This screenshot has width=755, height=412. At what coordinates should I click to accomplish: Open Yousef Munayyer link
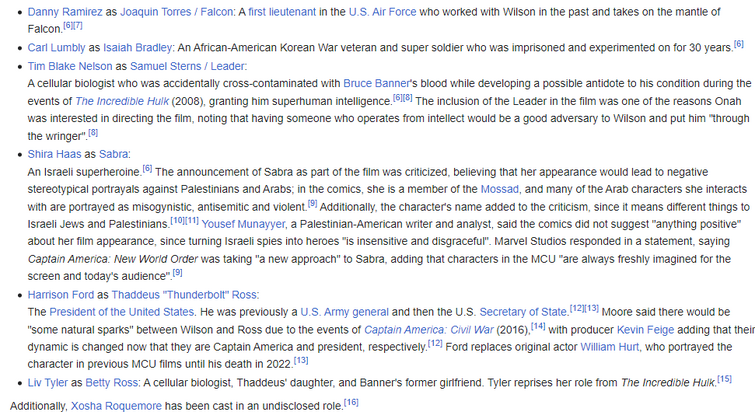244,224
